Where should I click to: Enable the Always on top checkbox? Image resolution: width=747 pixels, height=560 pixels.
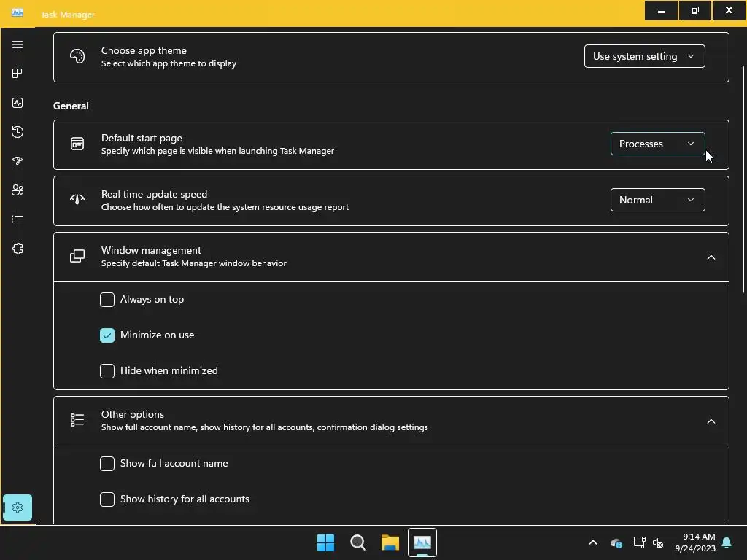point(107,300)
